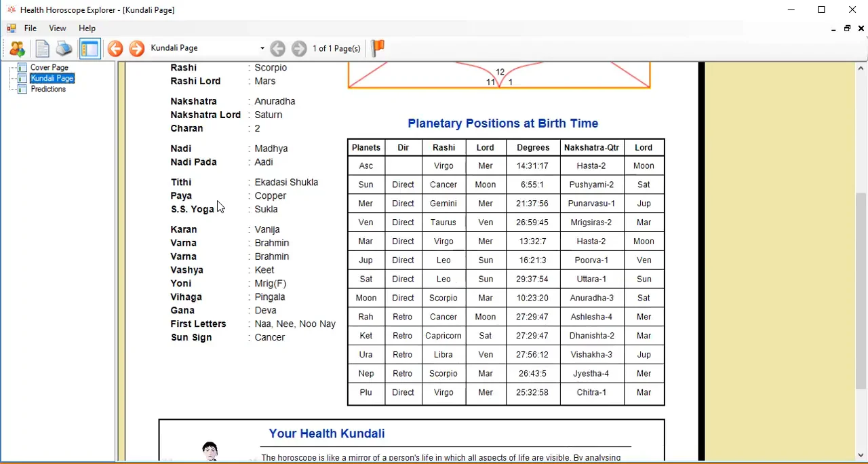Select Predictions in the tree
Image resolution: width=868 pixels, height=464 pixels.
click(48, 90)
